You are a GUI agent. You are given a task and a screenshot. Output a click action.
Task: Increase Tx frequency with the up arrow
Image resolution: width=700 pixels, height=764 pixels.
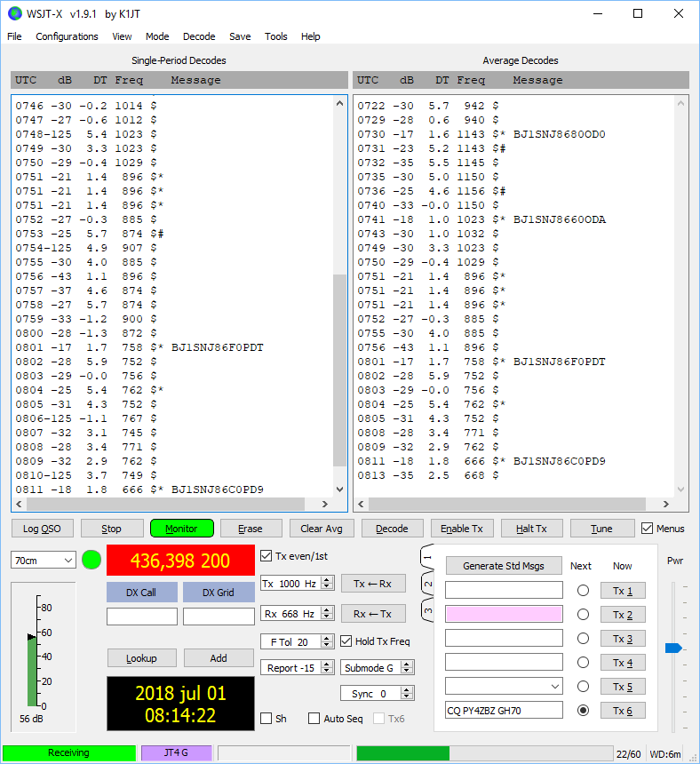[327, 579]
